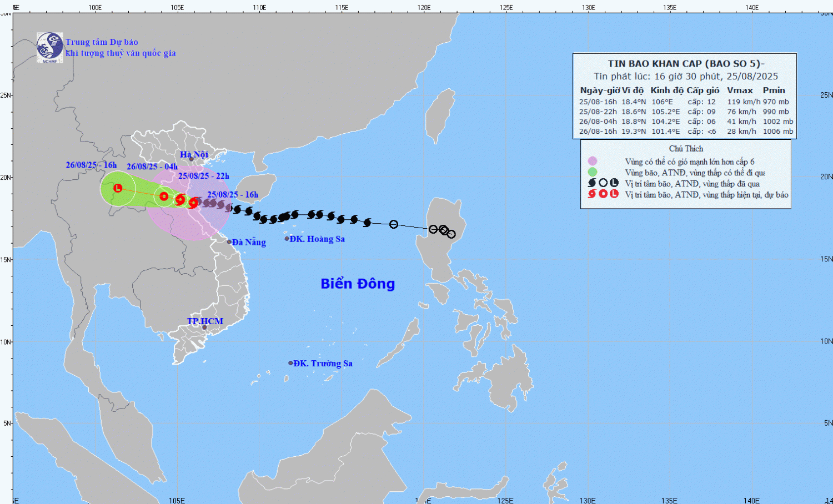Select the ĐK. Trường Sa island dot

(x=290, y=363)
